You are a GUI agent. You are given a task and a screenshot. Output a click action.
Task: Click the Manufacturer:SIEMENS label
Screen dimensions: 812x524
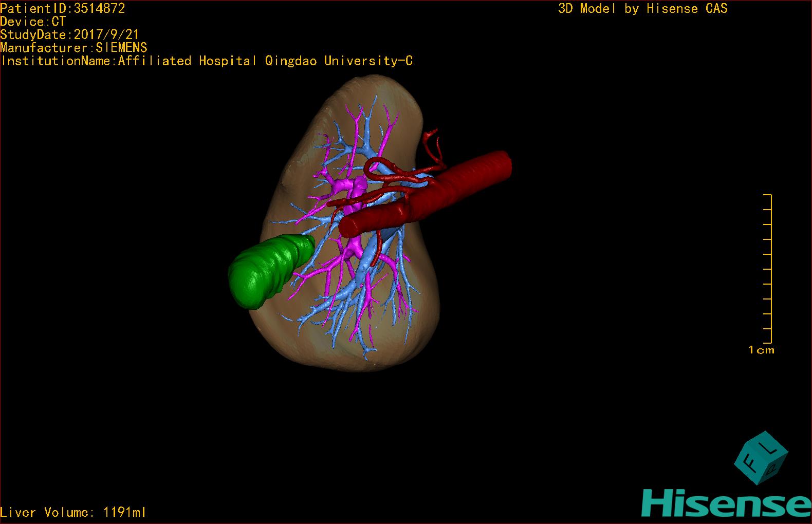coord(73,48)
